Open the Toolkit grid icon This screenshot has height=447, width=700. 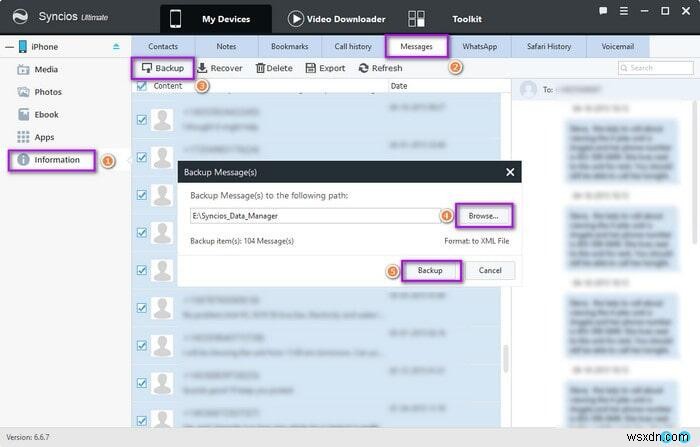(x=416, y=19)
